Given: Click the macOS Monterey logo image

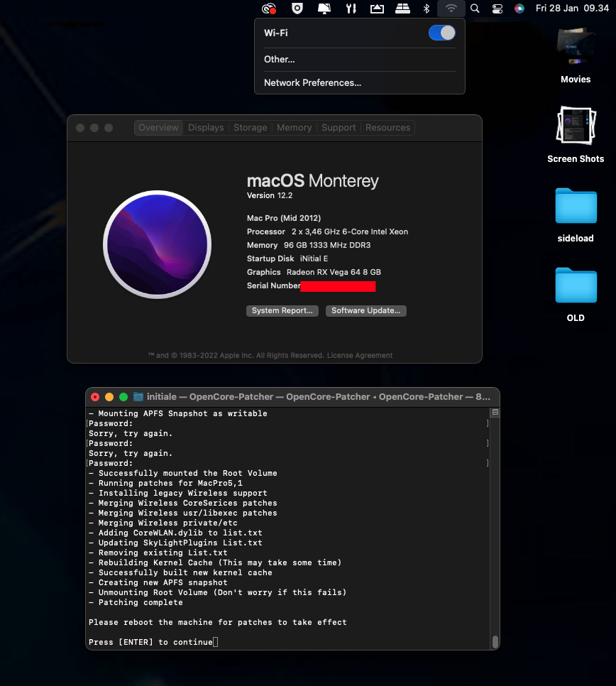Looking at the screenshot, I should point(158,244).
